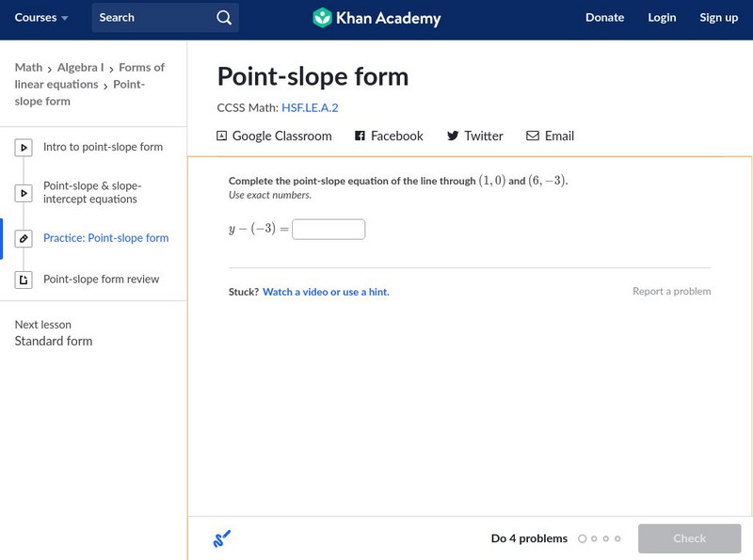Open the scratchpad drawing tool
Screen dimensions: 753x560
click(222, 539)
